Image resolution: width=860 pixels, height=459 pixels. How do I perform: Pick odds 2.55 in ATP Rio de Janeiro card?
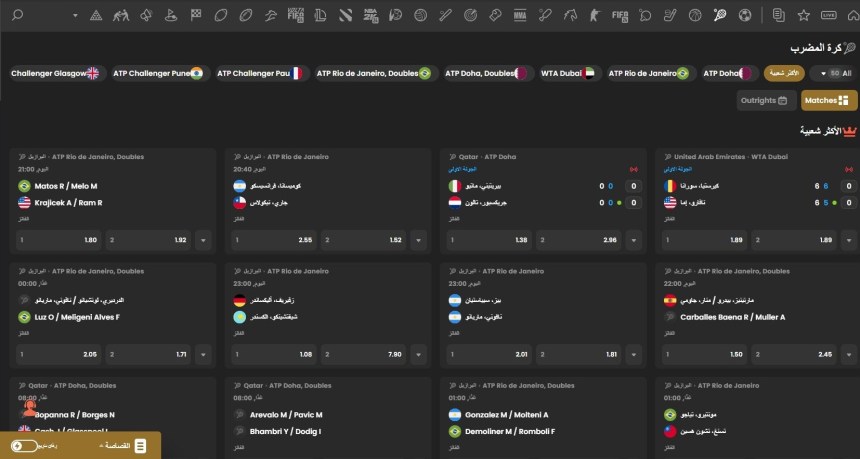(274, 240)
